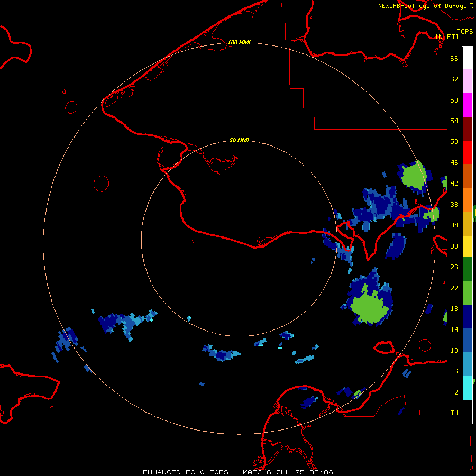
Task: Click the 'TOPS' legend title
Action: pyautogui.click(x=465, y=32)
